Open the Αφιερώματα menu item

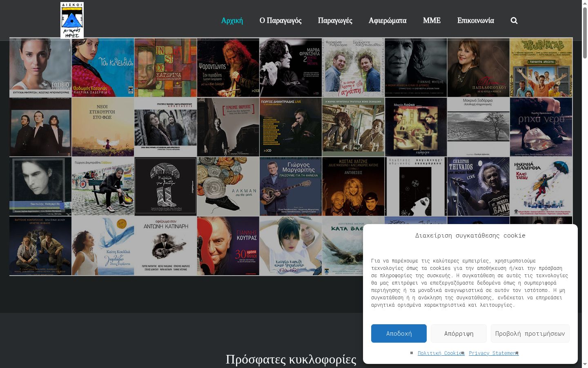coord(388,20)
